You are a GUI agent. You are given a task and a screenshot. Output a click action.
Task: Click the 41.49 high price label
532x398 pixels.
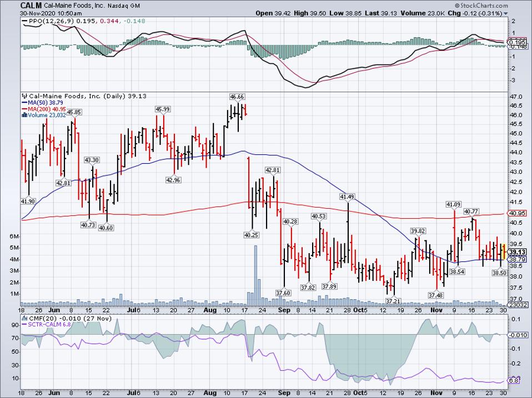pyautogui.click(x=347, y=197)
